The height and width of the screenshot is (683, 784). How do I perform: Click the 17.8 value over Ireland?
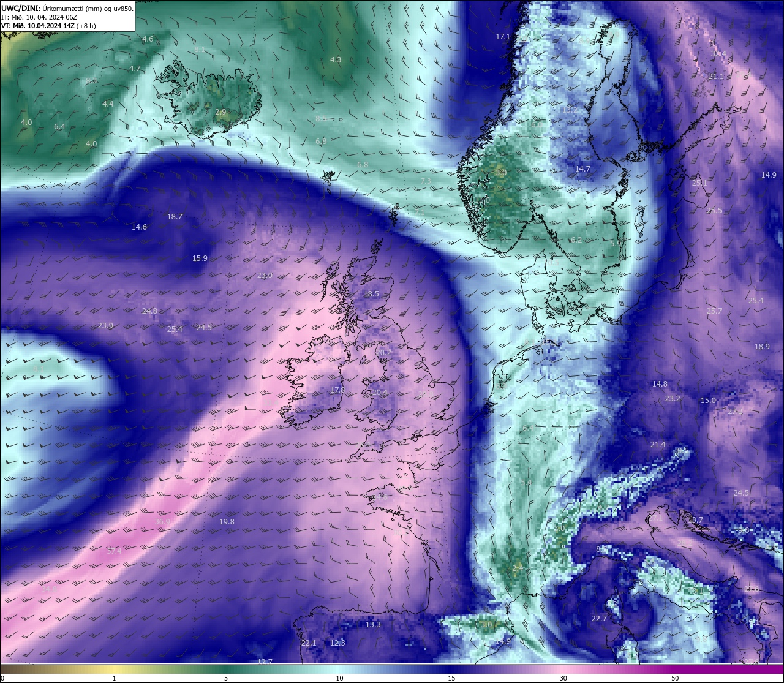click(x=337, y=390)
